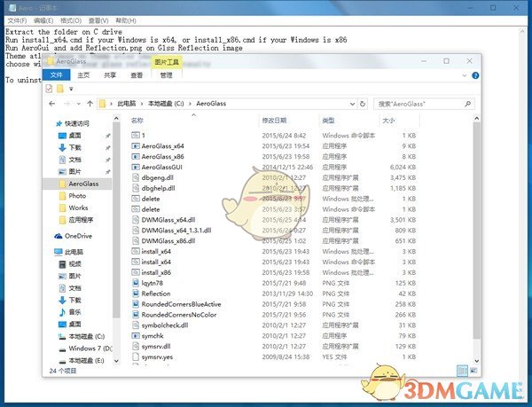Viewport: 532px width, 407px height.
Task: Select 此电脑 in the navigation pane
Action: 68,252
